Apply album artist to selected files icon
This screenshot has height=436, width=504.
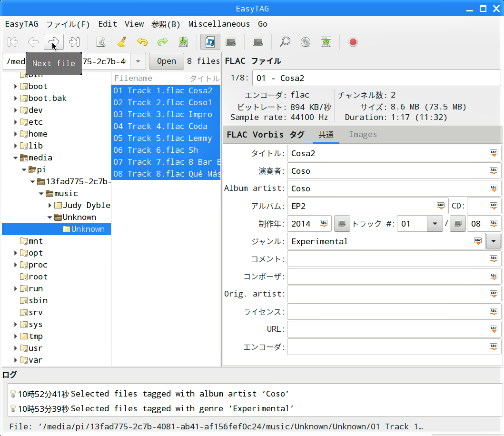tap(494, 188)
